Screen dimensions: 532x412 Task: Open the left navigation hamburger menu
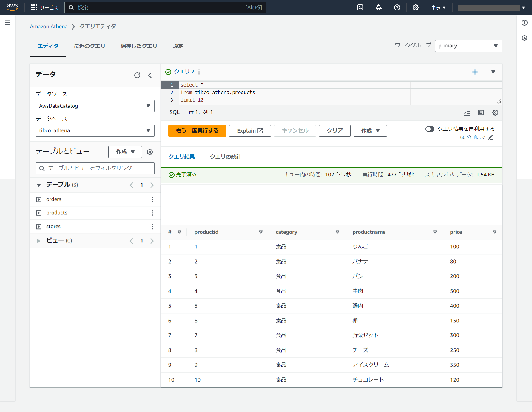[x=7, y=23]
